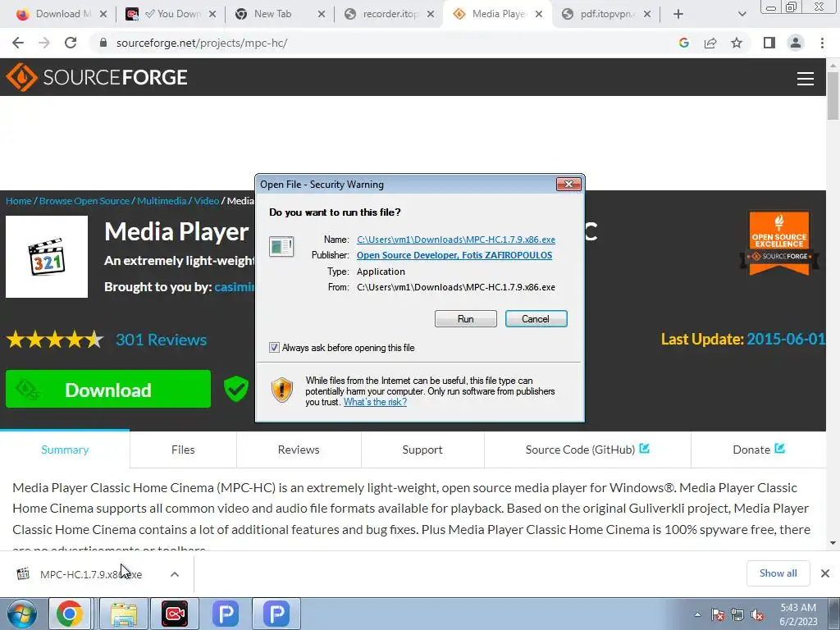This screenshot has width=840, height=630.
Task: Open the Support tab
Action: click(422, 450)
